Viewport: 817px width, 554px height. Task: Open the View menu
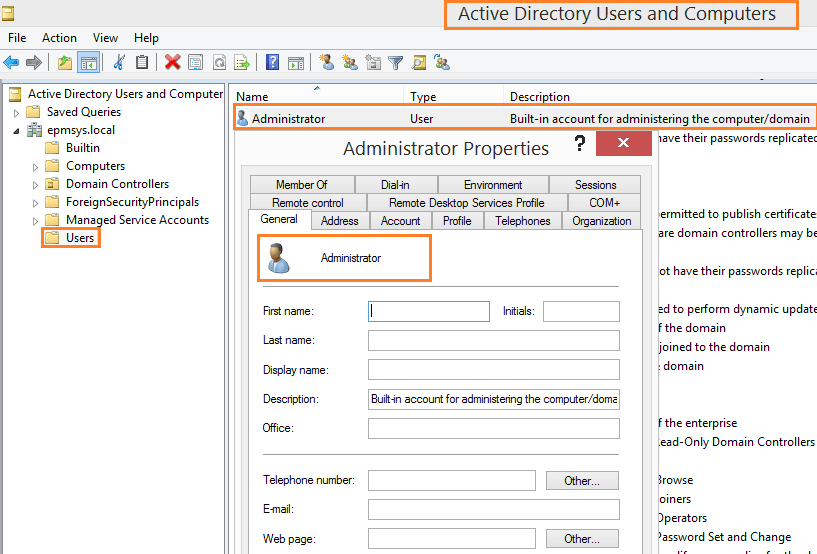click(105, 38)
